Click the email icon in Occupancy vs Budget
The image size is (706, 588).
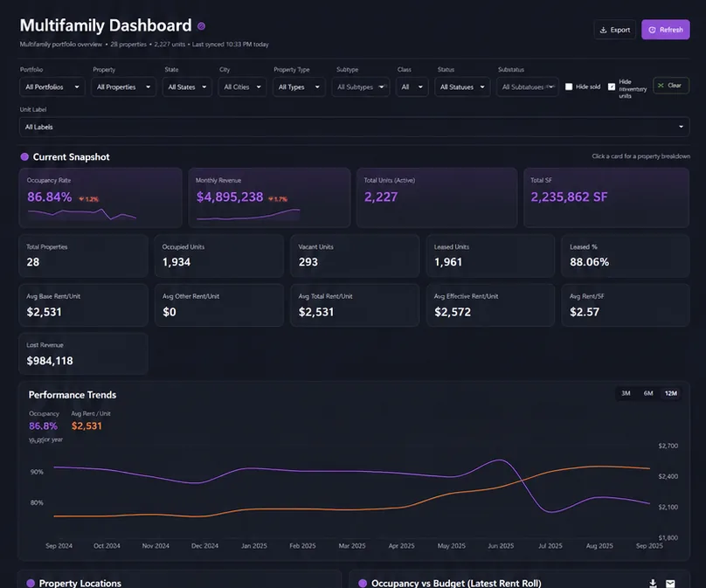point(670,584)
